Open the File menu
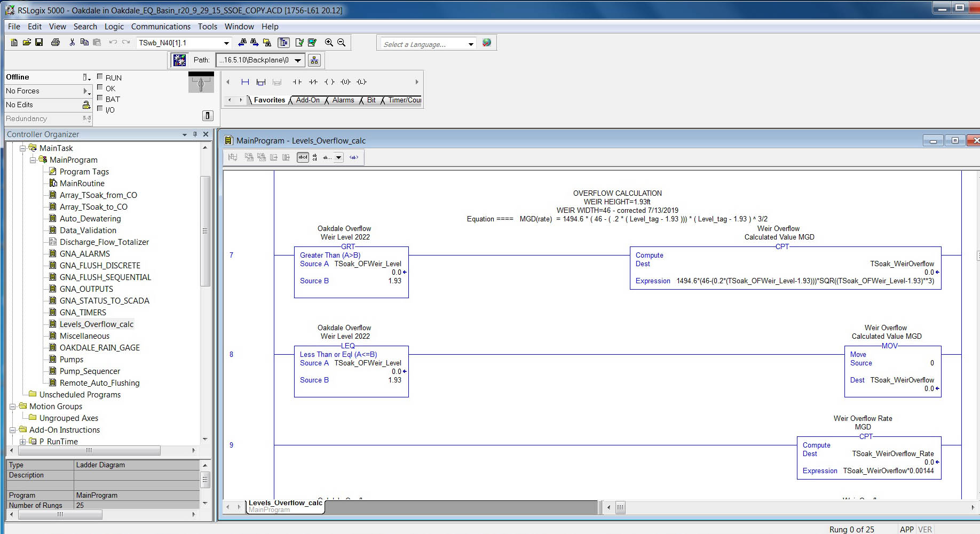The width and height of the screenshot is (980, 534). coord(14,27)
